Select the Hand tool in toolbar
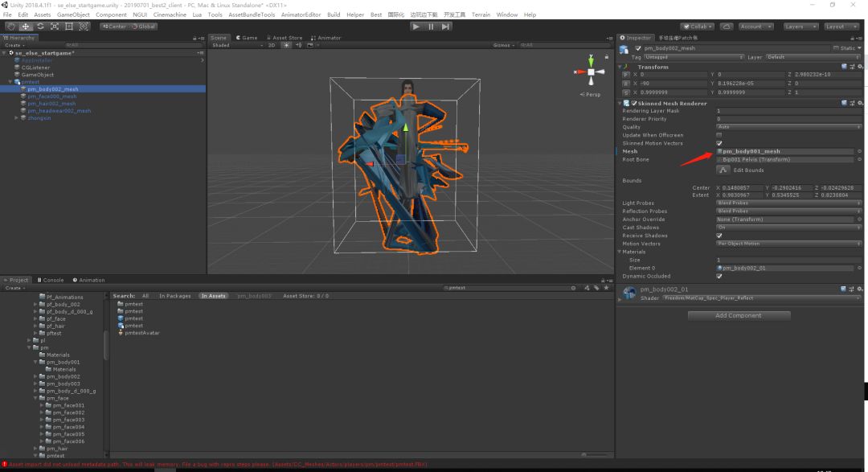868x472 pixels. (x=10, y=27)
